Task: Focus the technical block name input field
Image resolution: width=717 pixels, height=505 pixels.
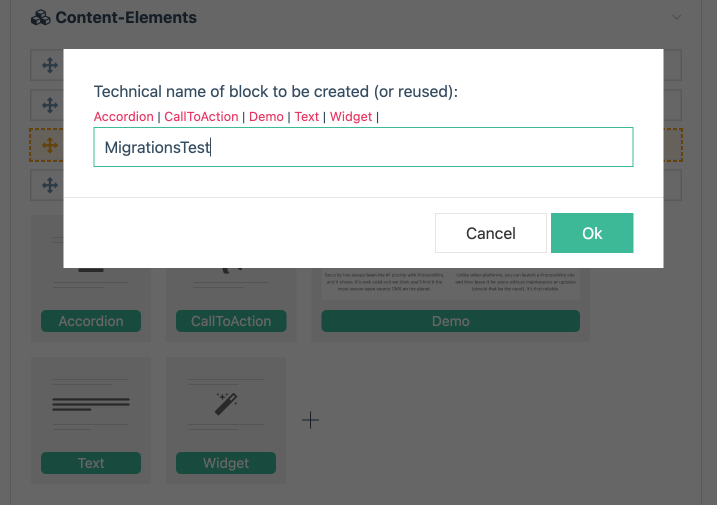Action: pyautogui.click(x=363, y=147)
